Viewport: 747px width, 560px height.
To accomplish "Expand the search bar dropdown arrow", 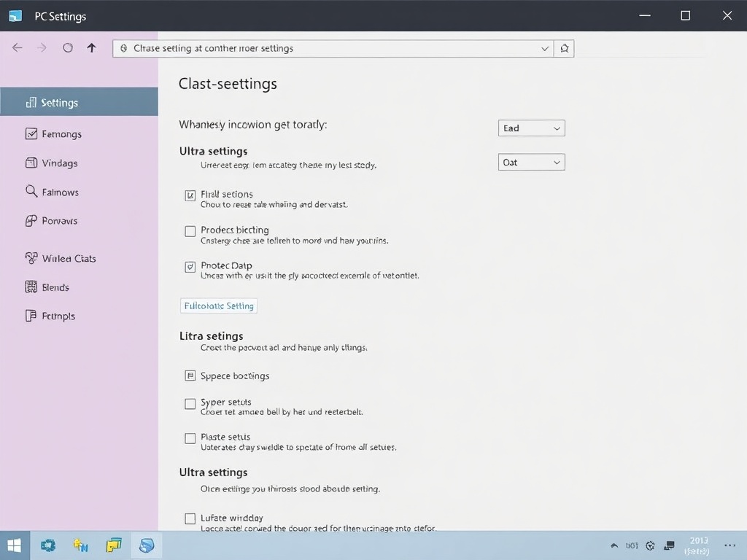I will [x=544, y=48].
